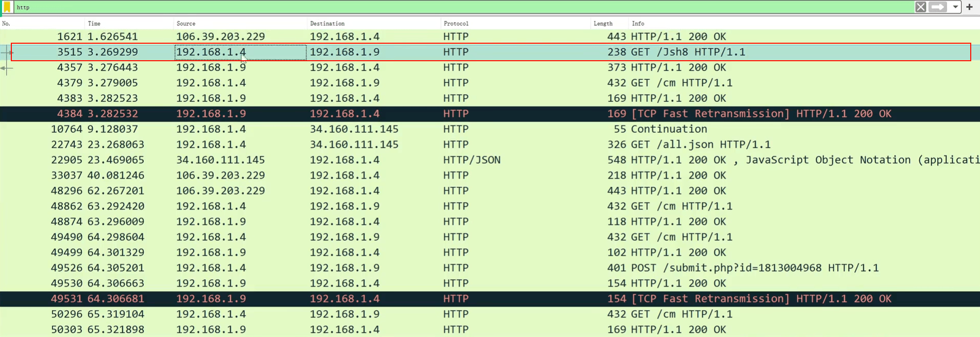Select packet 49490 at time 64.298604

(490, 237)
